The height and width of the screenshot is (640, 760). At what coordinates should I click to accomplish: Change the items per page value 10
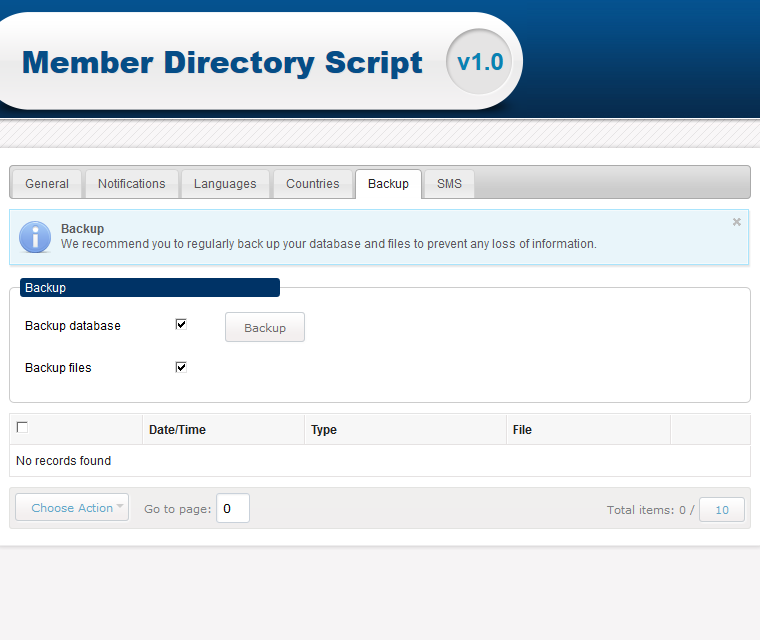click(722, 510)
